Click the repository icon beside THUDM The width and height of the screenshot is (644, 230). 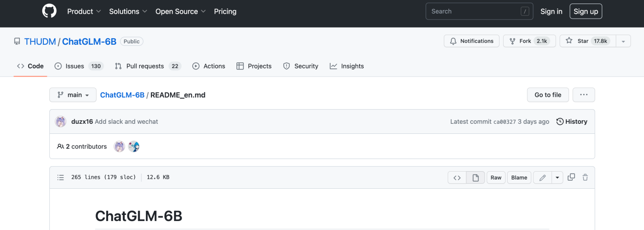(17, 41)
